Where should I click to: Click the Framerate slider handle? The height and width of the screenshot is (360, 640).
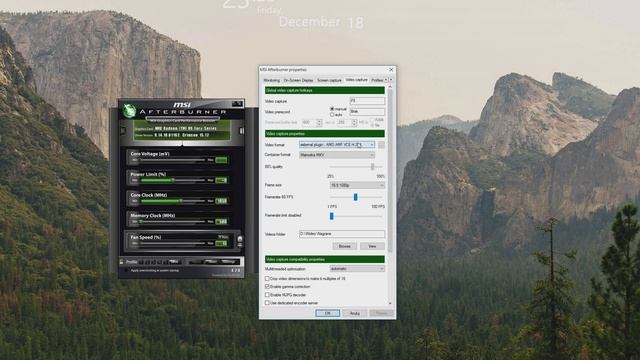click(x=356, y=197)
